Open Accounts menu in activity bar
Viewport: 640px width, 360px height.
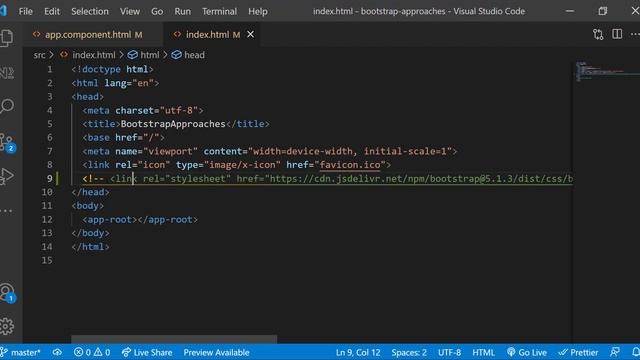click(7, 292)
